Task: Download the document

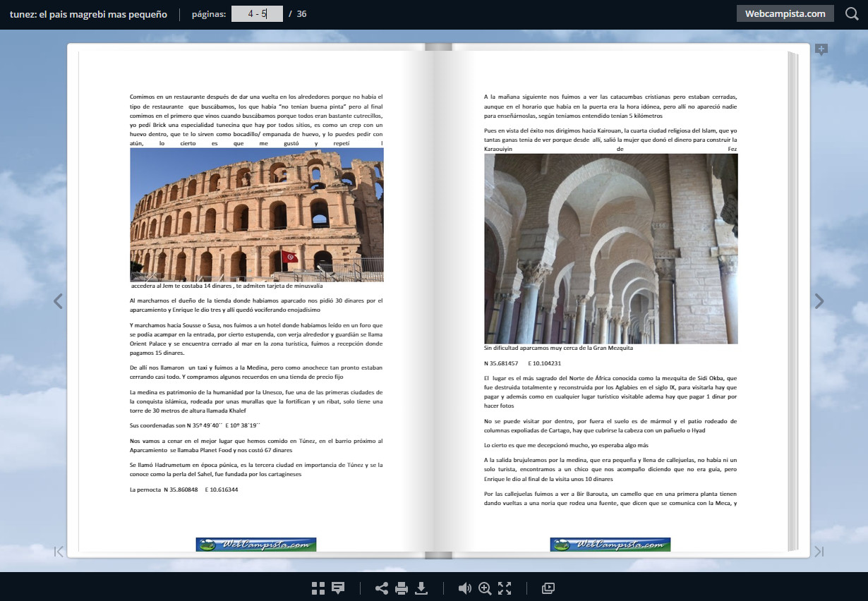Action: [x=421, y=588]
